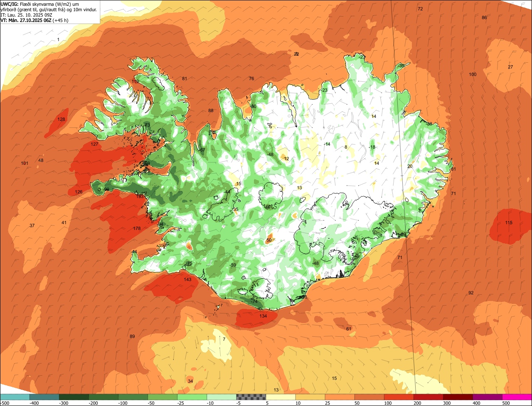Click the map value 128 in the northwest
The width and height of the screenshot is (532, 406).
pyautogui.click(x=62, y=120)
